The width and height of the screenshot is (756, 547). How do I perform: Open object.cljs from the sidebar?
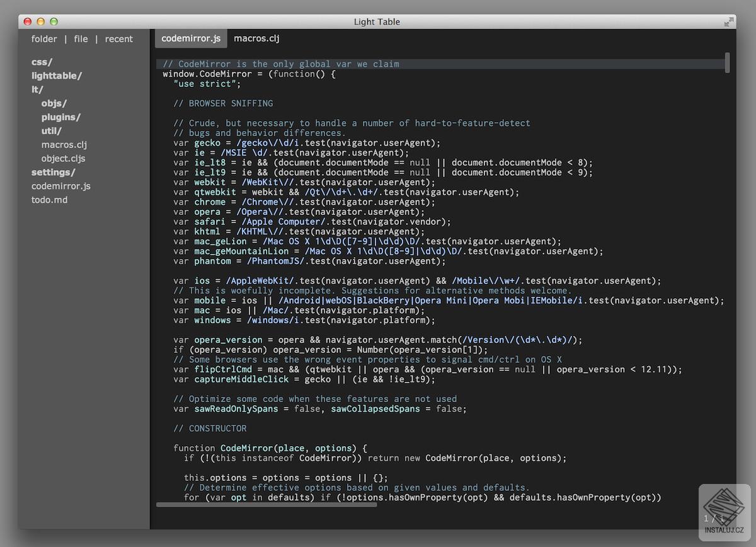click(x=63, y=159)
